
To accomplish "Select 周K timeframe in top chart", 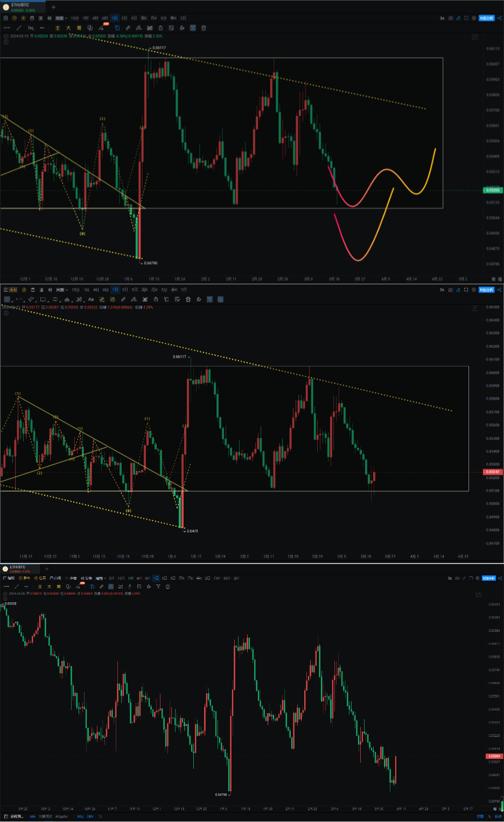I will [x=144, y=18].
